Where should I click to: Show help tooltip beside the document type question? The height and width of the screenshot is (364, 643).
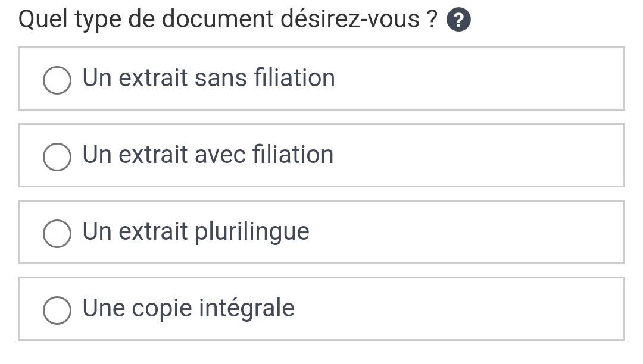click(x=458, y=20)
